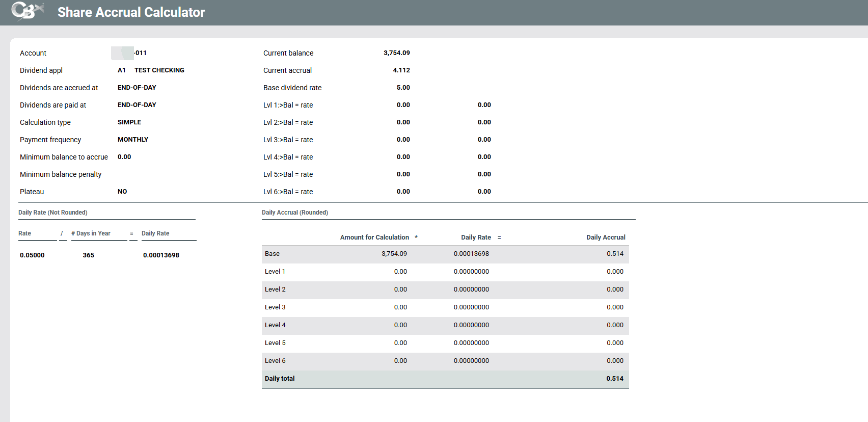This screenshot has height=422, width=868.
Task: Select the SIMPLE calculation type value
Action: pos(129,122)
